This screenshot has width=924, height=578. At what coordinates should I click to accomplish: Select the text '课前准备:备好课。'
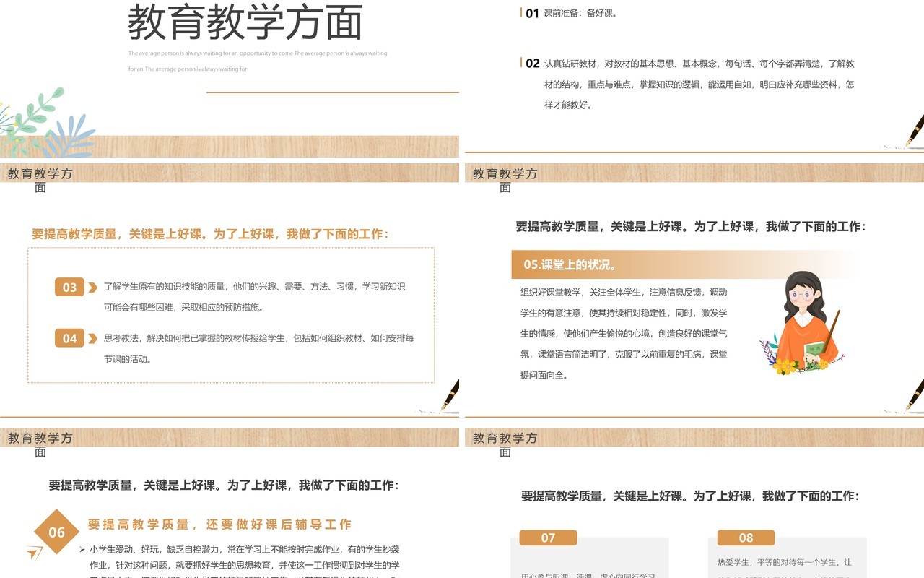[x=581, y=13]
